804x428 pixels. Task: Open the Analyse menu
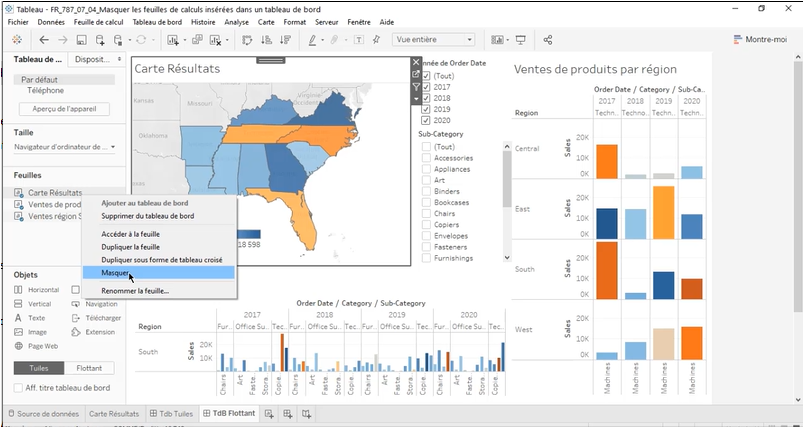click(x=237, y=21)
